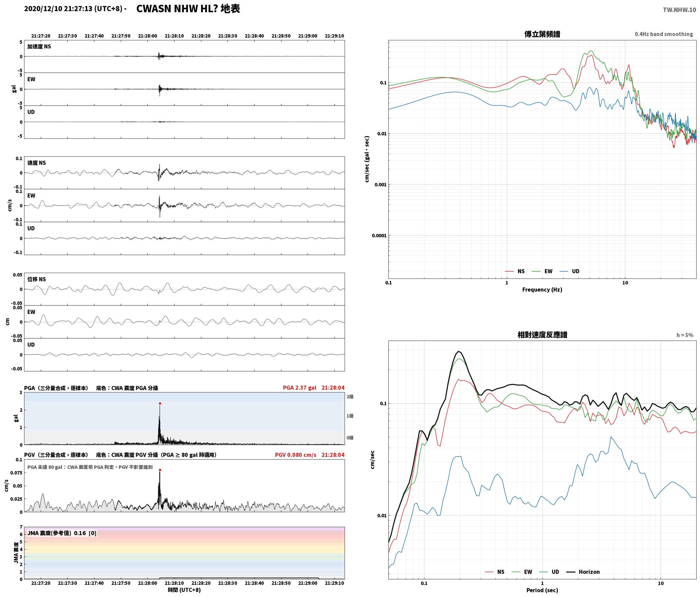Click the 加速度 NS waveform panel label
This screenshot has width=700, height=597.
pyautogui.click(x=39, y=46)
